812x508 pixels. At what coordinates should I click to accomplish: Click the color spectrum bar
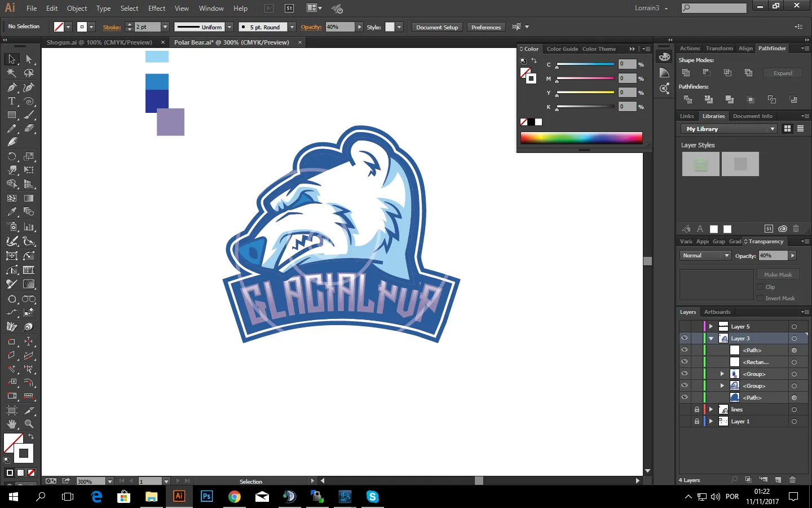[581, 138]
